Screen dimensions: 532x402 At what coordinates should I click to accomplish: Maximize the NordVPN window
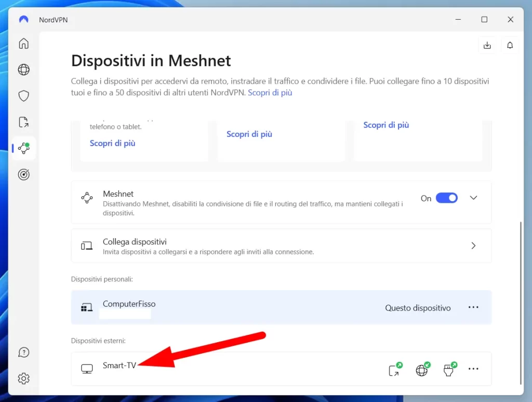(x=485, y=19)
